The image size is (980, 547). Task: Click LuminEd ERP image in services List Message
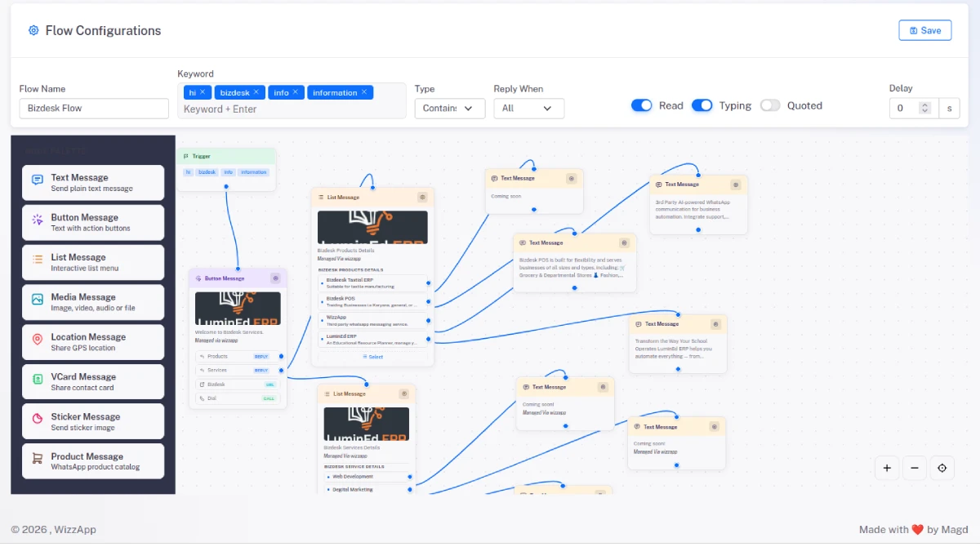pos(367,425)
